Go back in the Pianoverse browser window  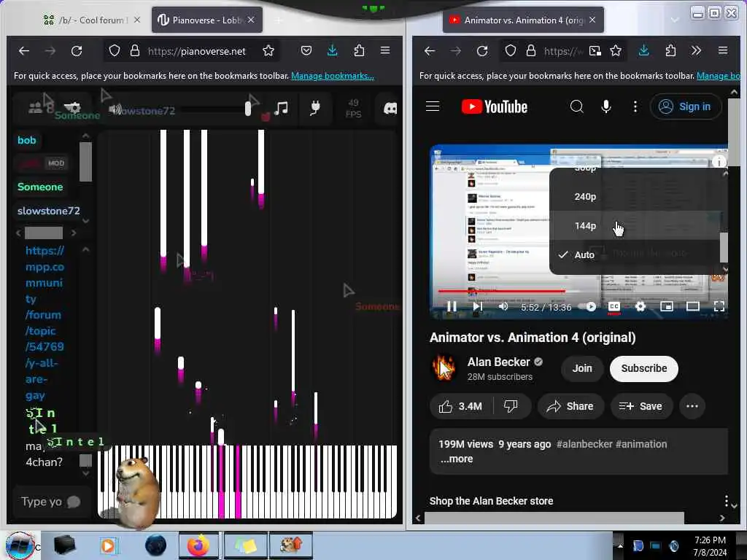tap(24, 51)
